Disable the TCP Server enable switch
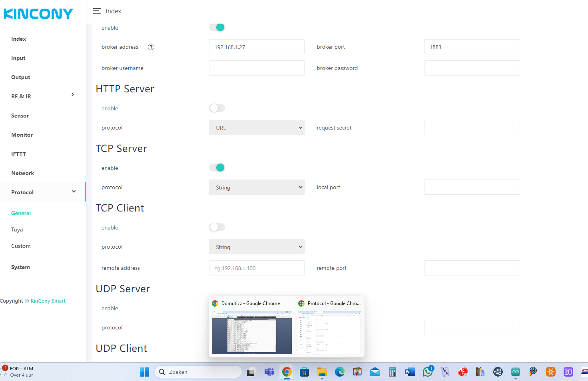Screen dimensions: 588x381 click(217, 168)
